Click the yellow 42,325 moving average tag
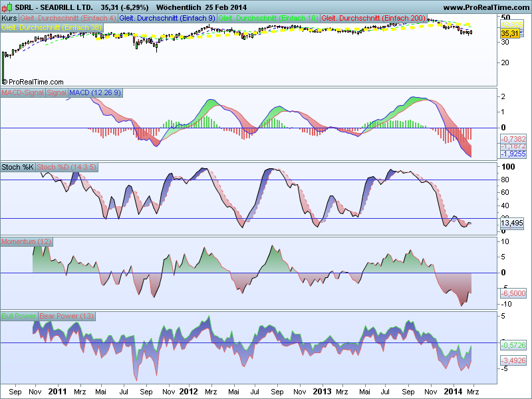The image size is (532, 399). click(x=512, y=25)
